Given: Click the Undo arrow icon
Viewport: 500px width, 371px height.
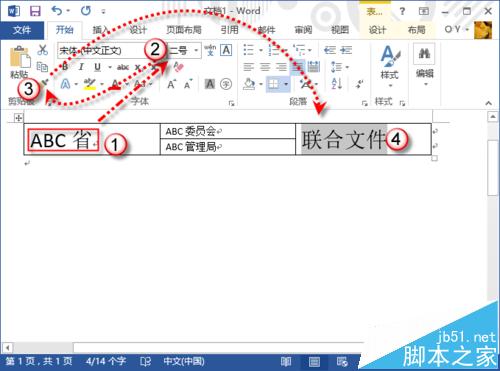Looking at the screenshot, I should coord(57,11).
